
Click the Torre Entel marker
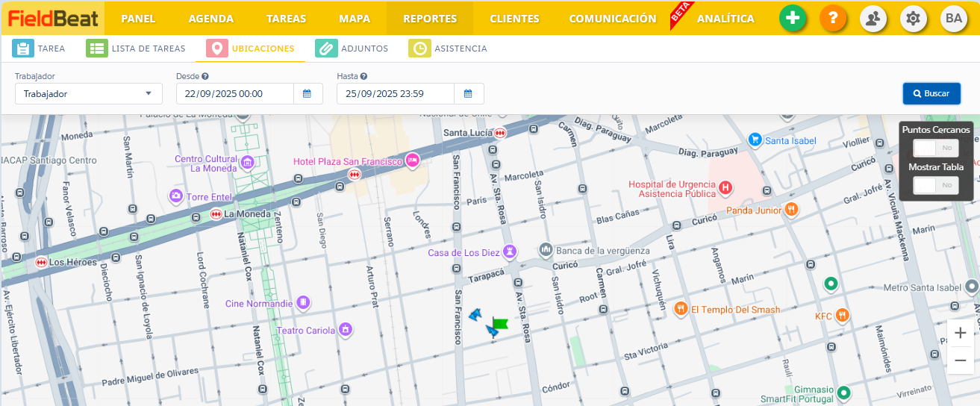(x=176, y=196)
